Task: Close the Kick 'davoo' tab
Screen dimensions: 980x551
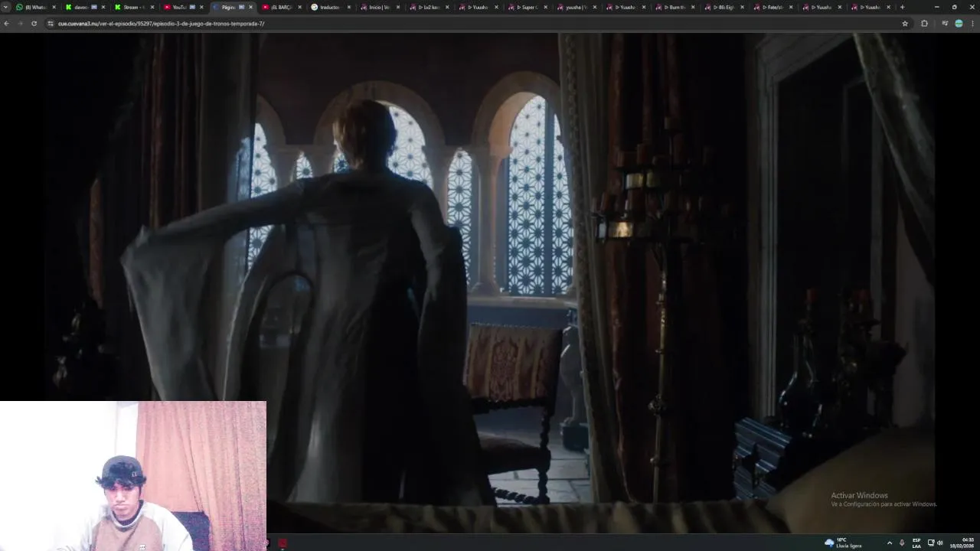Action: click(103, 7)
